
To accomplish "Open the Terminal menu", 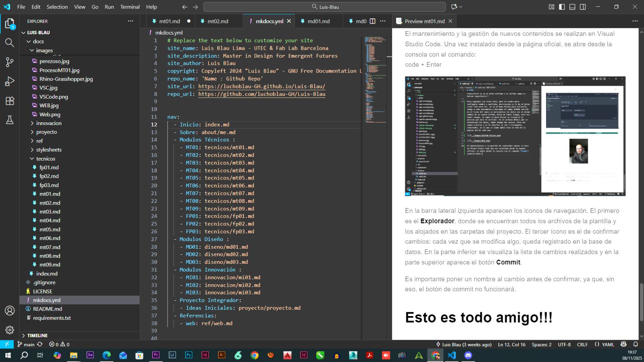I will click(130, 7).
